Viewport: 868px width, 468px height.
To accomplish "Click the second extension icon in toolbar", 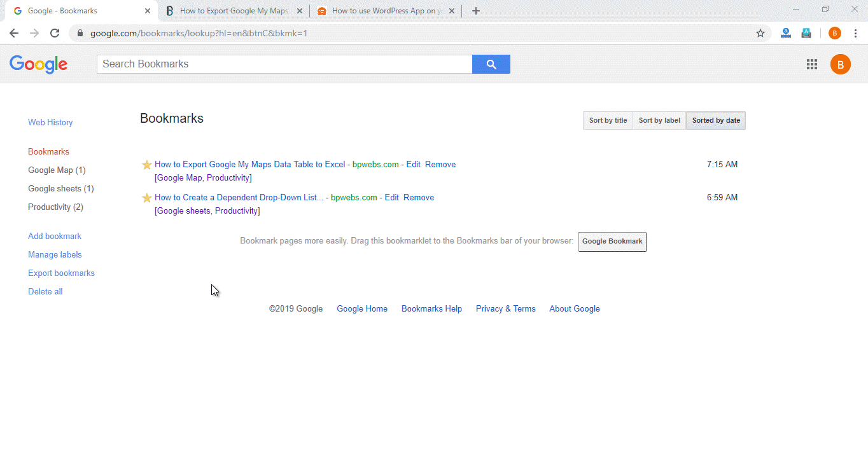I will (806, 33).
